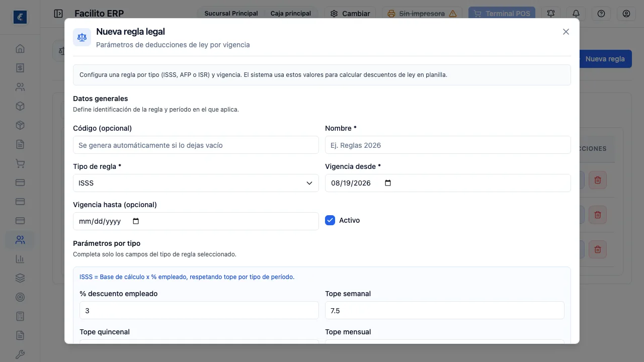Open the user profile icon
The height and width of the screenshot is (362, 644).
pos(626,14)
